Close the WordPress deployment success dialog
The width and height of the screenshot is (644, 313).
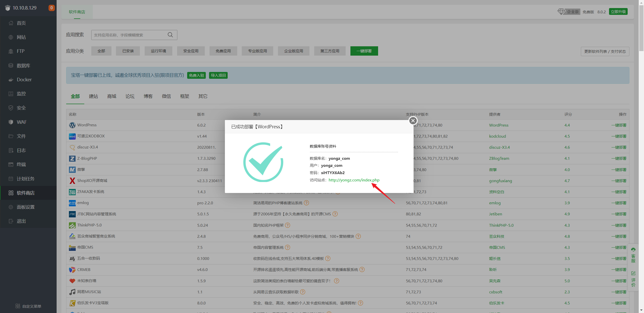(413, 121)
